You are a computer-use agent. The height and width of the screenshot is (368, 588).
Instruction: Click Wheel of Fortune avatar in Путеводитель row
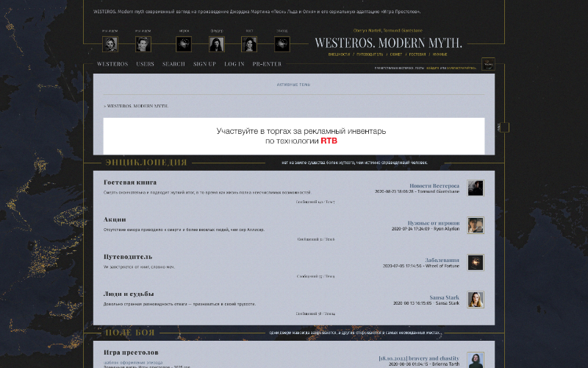point(476,262)
